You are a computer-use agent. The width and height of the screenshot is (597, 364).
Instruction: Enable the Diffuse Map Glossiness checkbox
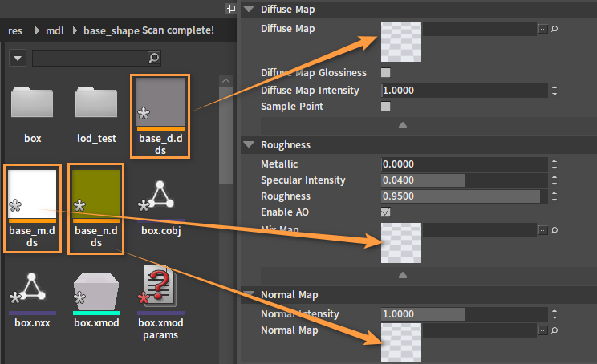(x=386, y=73)
